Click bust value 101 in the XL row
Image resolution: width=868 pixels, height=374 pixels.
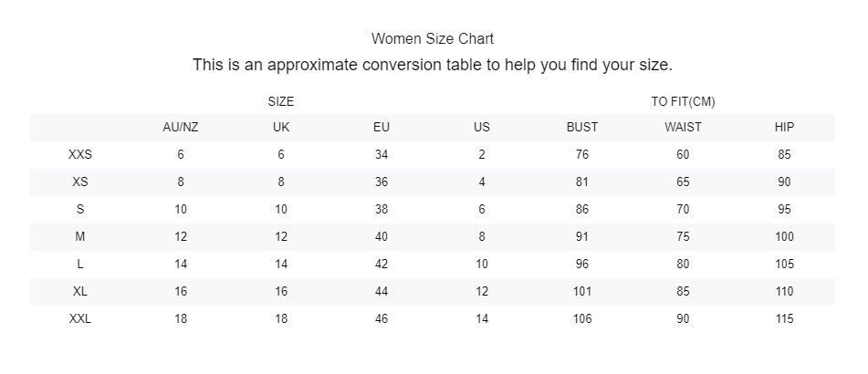(x=582, y=291)
